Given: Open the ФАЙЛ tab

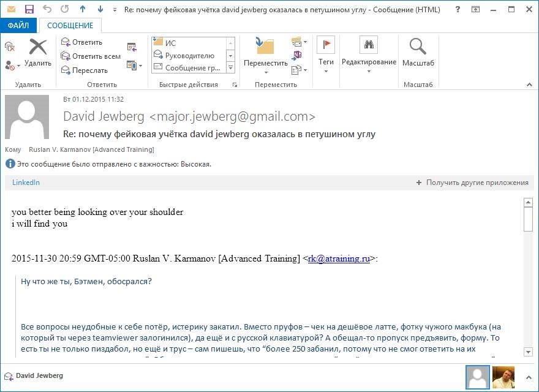Looking at the screenshot, I should (x=18, y=26).
